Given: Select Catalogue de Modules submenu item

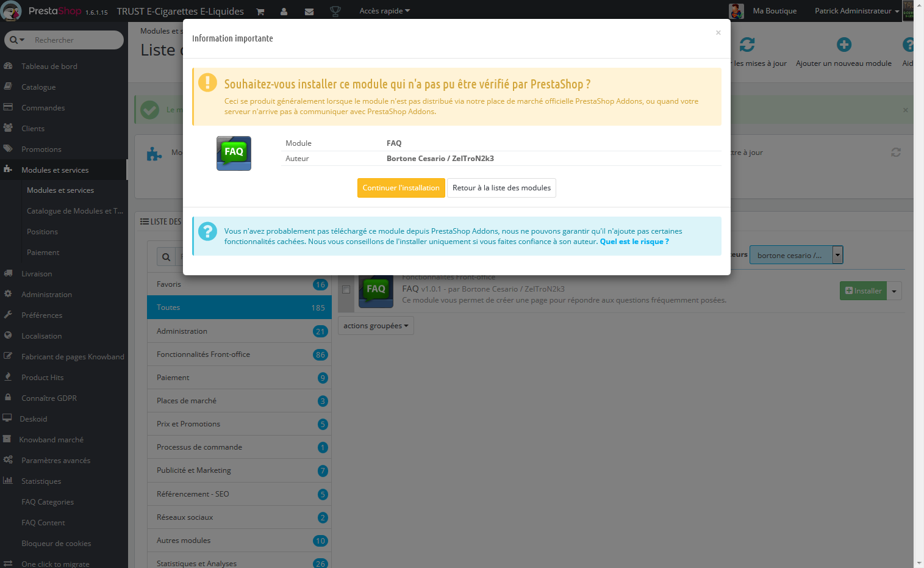Looking at the screenshot, I should [75, 211].
